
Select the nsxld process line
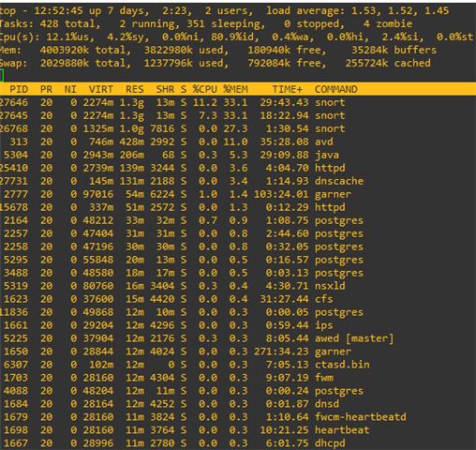coord(238,286)
